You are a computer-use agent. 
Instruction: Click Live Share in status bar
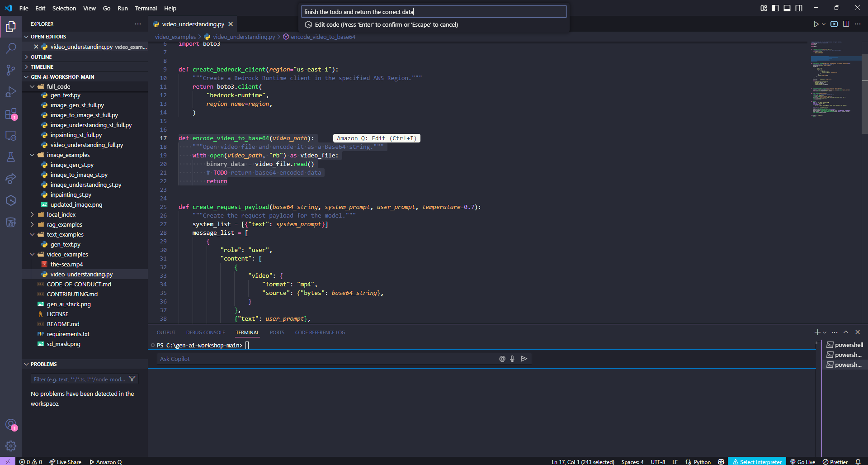click(65, 462)
